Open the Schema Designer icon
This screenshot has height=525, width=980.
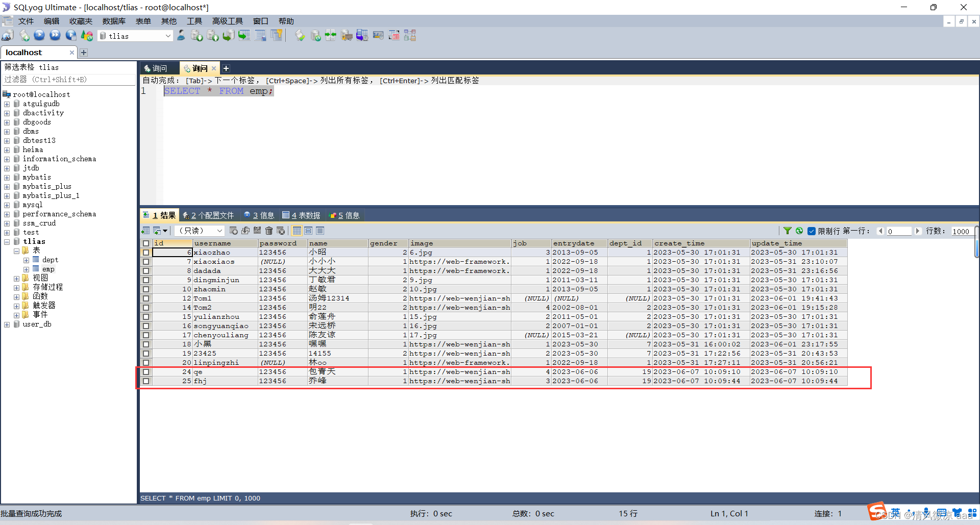[x=410, y=36]
